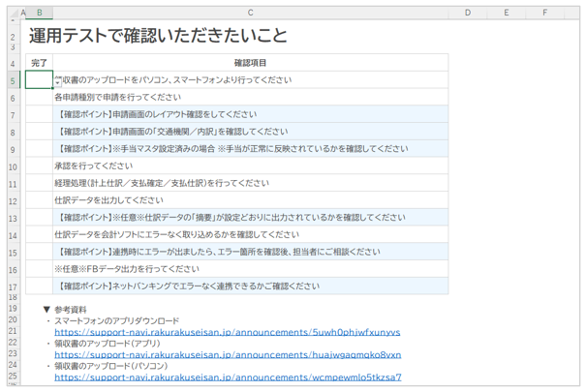Viewport: 586px width, 392px height.
Task: Click the title 運用テストで確認いただきたいこと
Action: [158, 37]
